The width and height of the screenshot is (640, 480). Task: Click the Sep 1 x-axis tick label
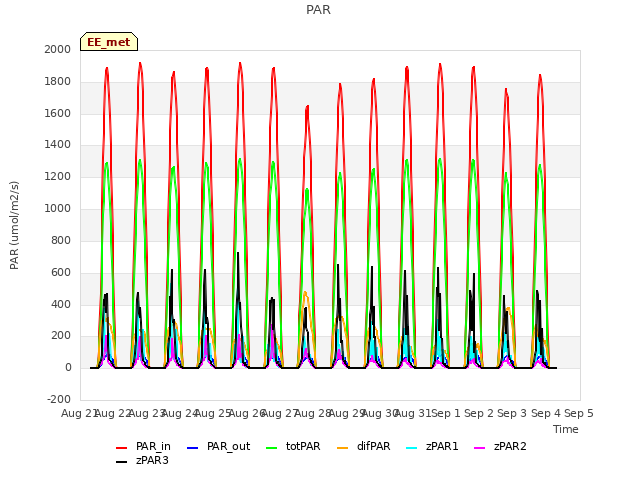[x=446, y=413]
